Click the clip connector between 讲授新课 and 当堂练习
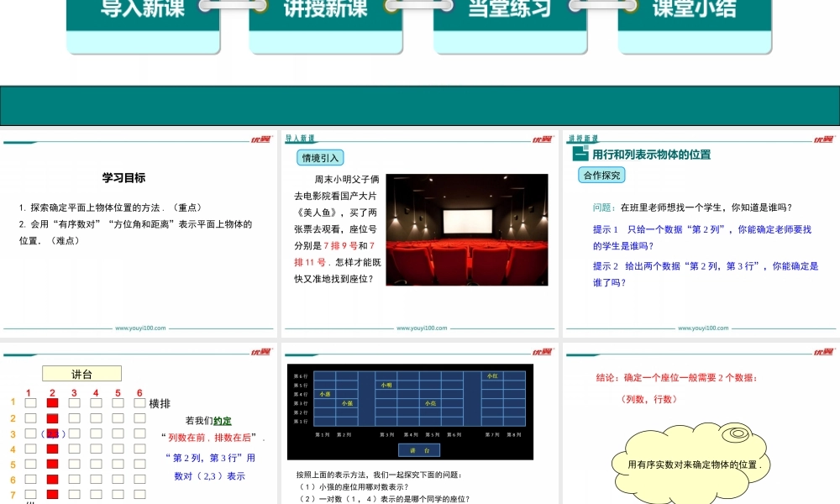Viewport: 840px width, 504px height. 417,7
